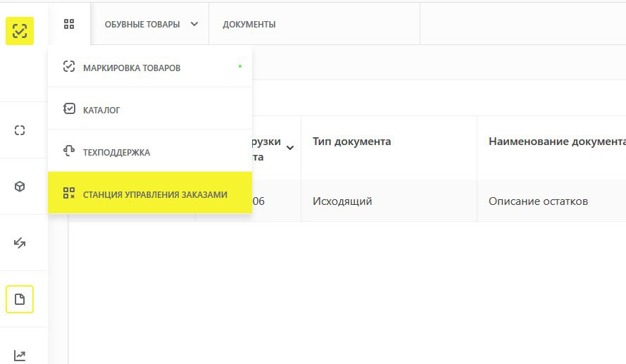This screenshot has width=626, height=364.
Task: Select Техподдержка menu item
Action: [150, 151]
